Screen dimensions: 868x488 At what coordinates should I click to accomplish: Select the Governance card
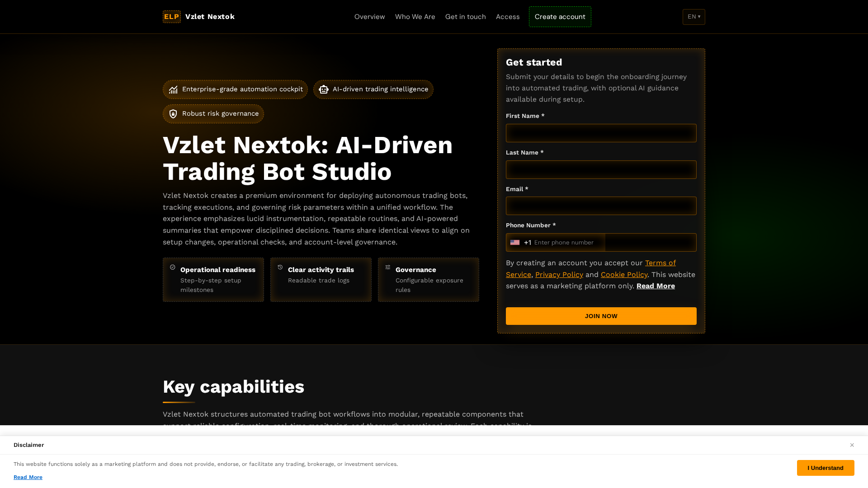[429, 280]
